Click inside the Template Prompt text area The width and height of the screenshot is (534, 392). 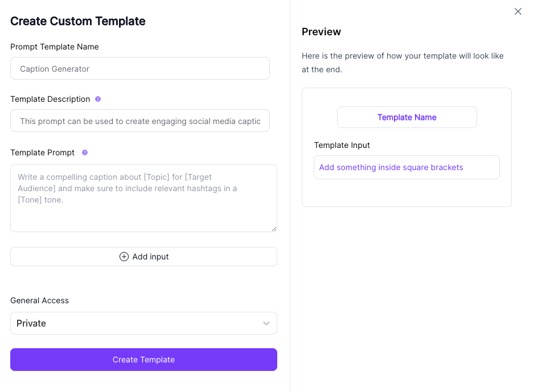coord(143,197)
